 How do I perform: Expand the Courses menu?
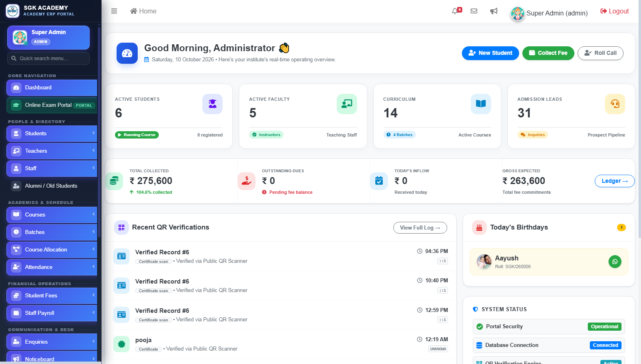click(x=52, y=214)
